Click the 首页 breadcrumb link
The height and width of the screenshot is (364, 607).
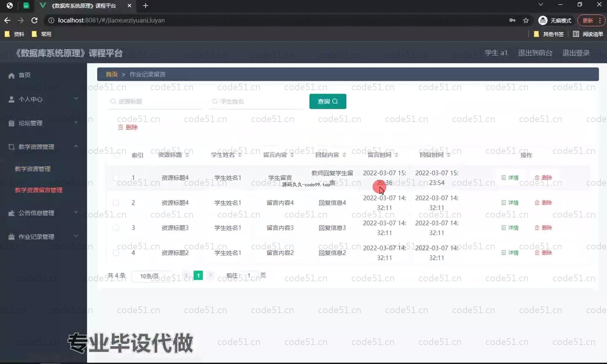point(112,74)
